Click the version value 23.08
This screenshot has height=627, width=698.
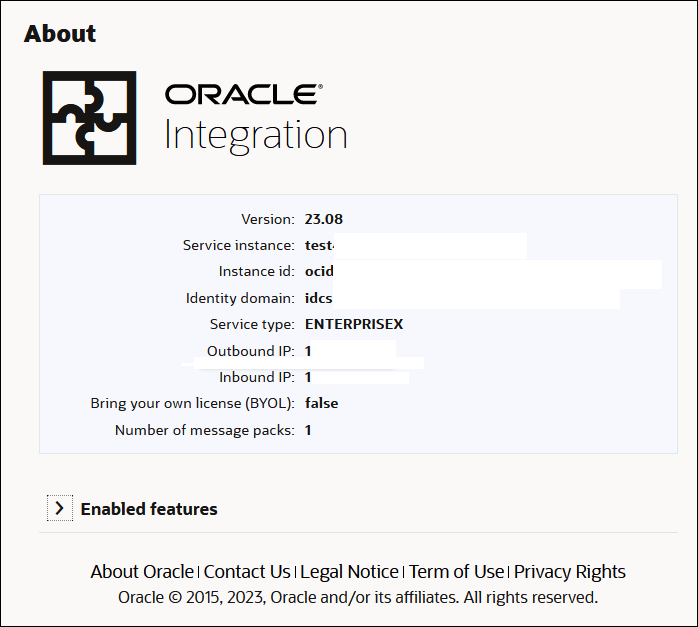[324, 219]
